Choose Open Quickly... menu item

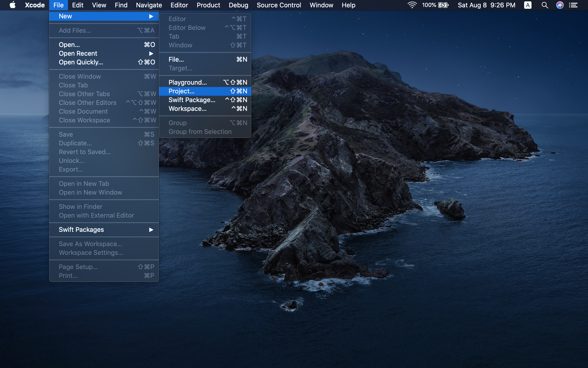[104, 62]
